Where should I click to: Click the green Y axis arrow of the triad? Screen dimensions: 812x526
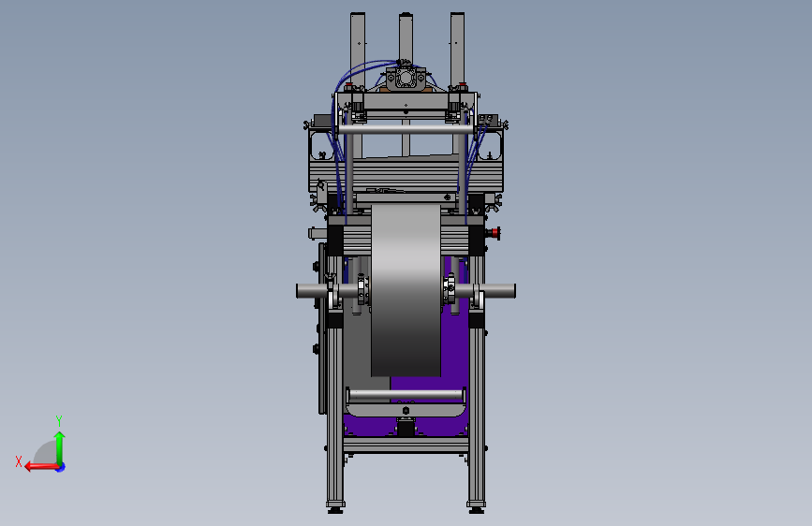(60, 447)
